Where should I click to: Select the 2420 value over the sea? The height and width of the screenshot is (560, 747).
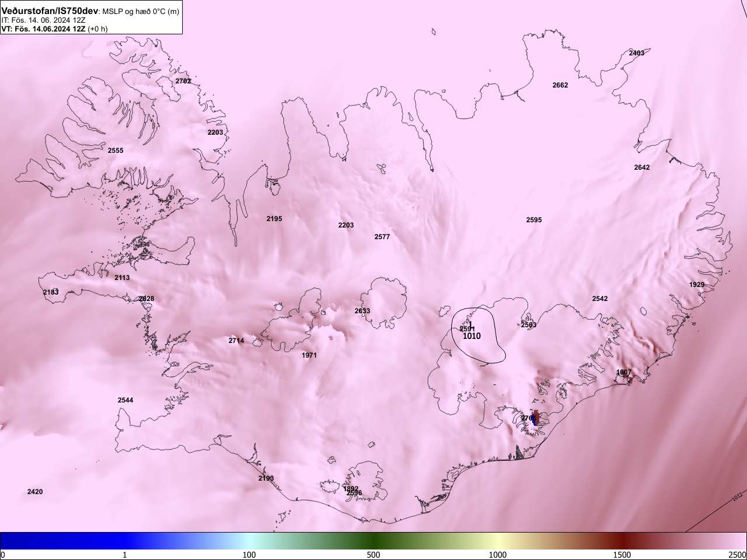(x=35, y=492)
